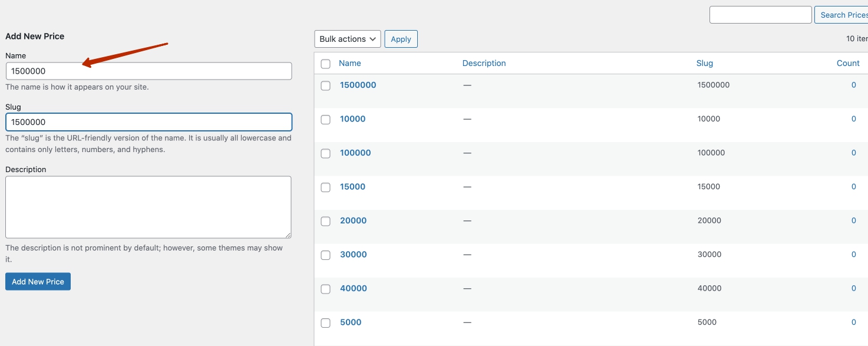Sort by the Description column header
The image size is (868, 346).
(x=484, y=63)
